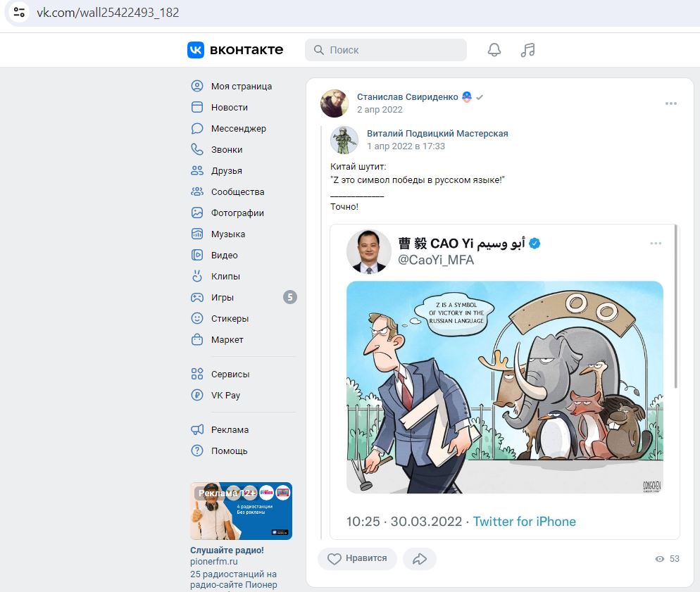
Task: Click the post date 2 апр 2022
Action: click(x=380, y=110)
